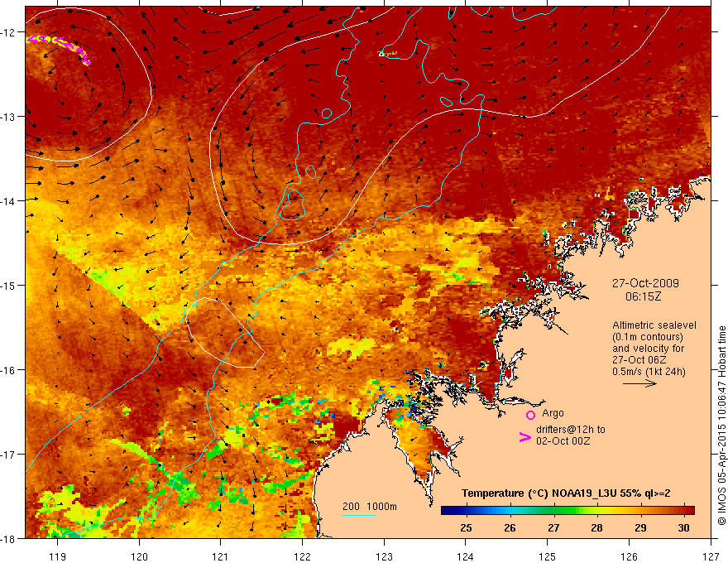Click the magenta drifters arrowhead legend symbol

(524, 437)
